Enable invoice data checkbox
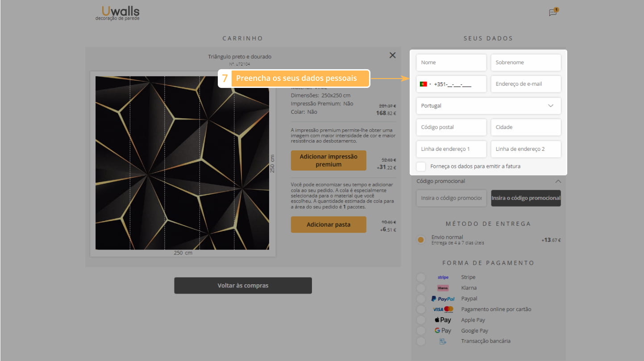Image resolution: width=644 pixels, height=361 pixels. point(421,166)
